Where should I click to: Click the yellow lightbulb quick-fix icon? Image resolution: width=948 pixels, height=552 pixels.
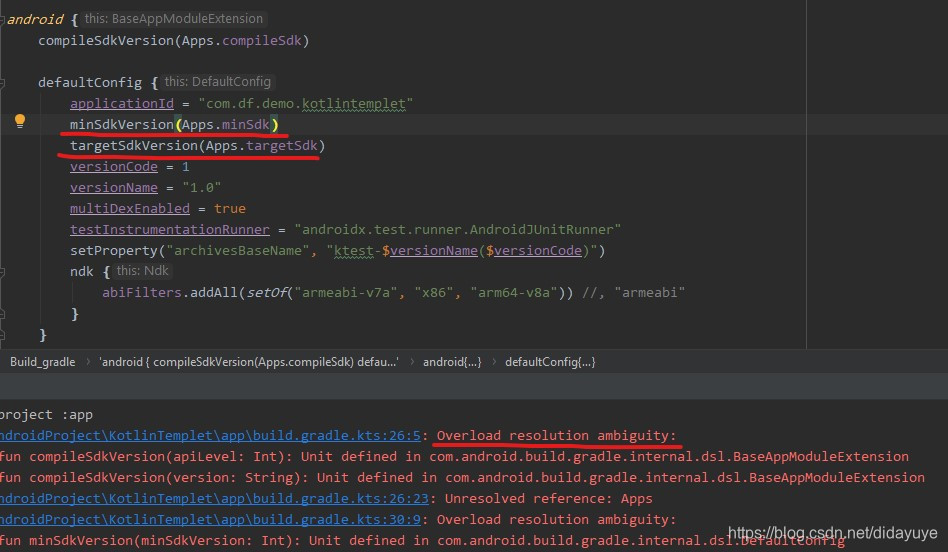(x=20, y=122)
